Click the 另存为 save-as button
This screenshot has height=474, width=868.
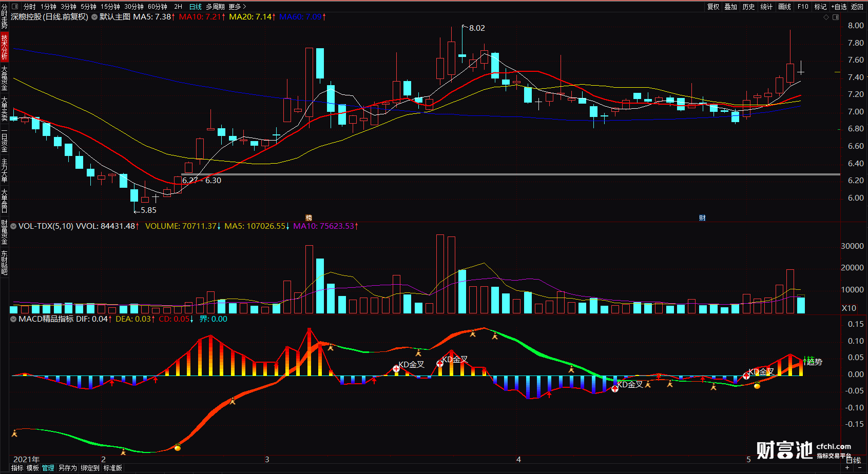[67, 468]
